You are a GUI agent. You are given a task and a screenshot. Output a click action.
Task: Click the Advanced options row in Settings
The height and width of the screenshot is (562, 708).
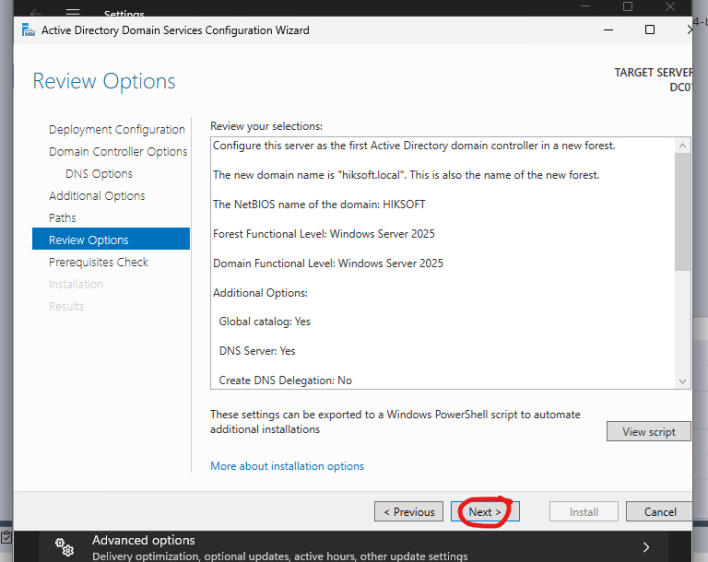[x=353, y=547]
